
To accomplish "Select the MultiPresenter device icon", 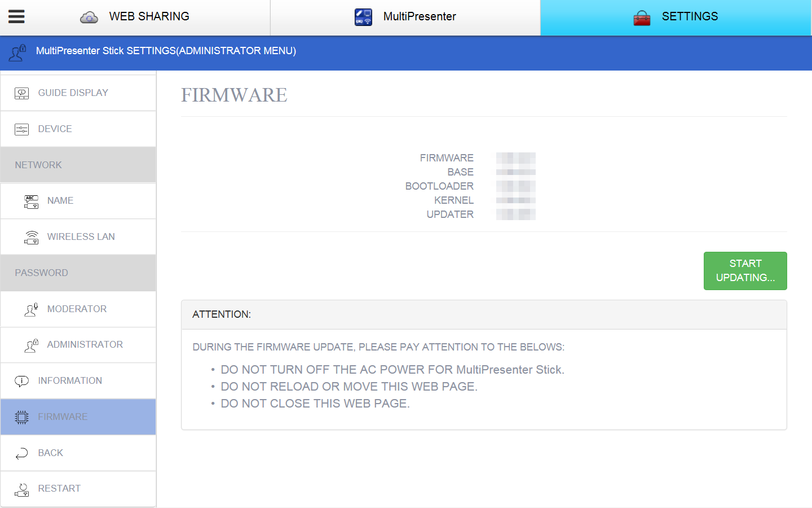I will [x=364, y=16].
